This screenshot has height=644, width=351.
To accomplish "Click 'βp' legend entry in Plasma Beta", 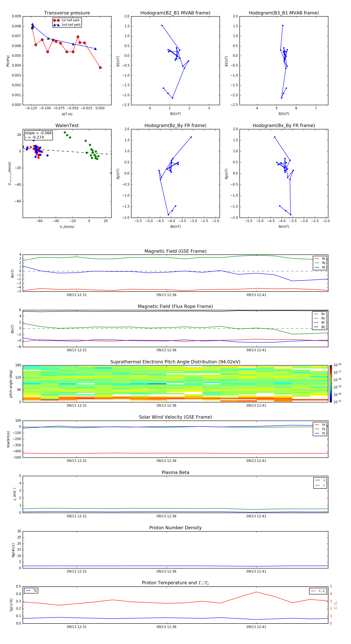I will [320, 480].
